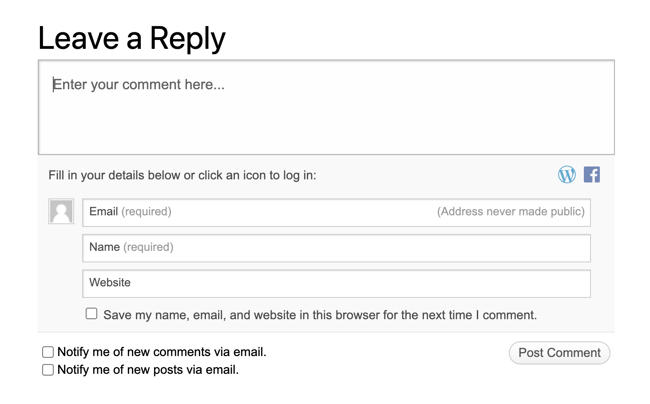Click the 'Save my name, email' label text
Viewport: 650px width, 404px height.
click(x=320, y=315)
